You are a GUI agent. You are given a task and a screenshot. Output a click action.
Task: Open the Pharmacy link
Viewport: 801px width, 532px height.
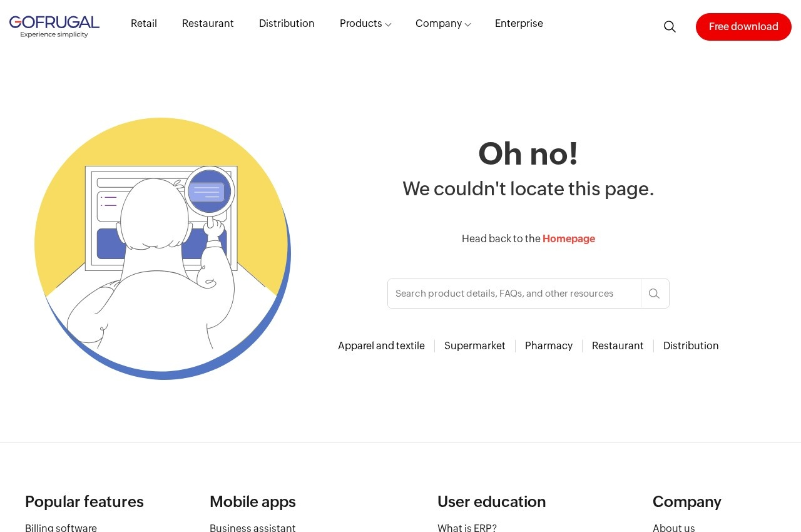[x=549, y=346]
